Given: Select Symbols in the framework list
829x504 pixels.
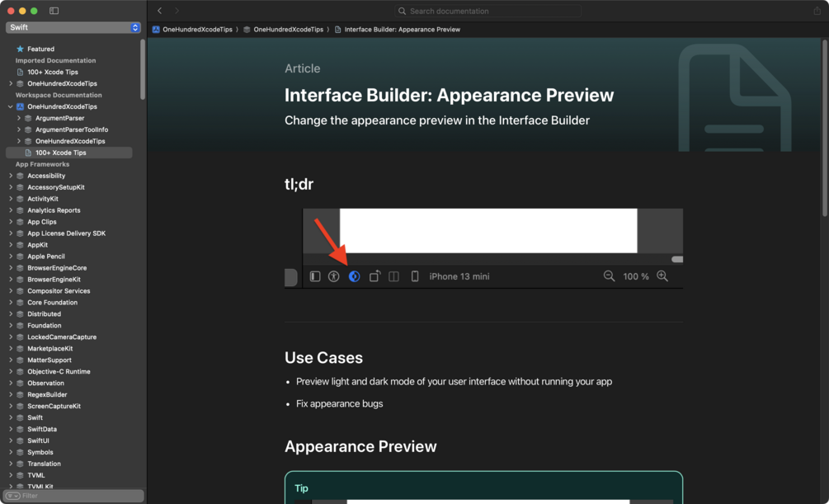Looking at the screenshot, I should click(x=40, y=453).
